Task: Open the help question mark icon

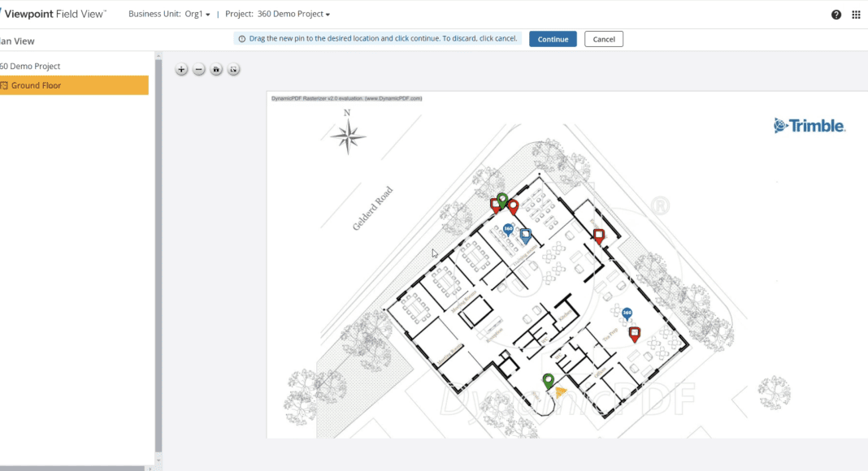Action: 836,15
